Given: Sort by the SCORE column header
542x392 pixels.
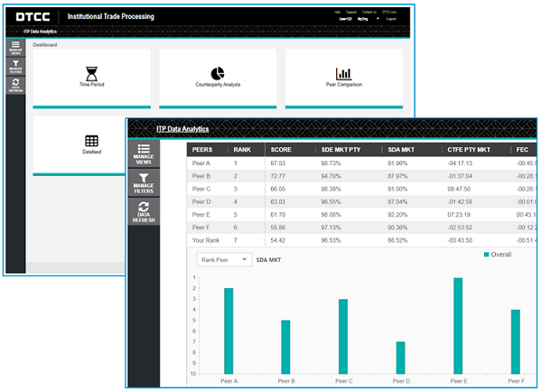Looking at the screenshot, I should point(281,150).
